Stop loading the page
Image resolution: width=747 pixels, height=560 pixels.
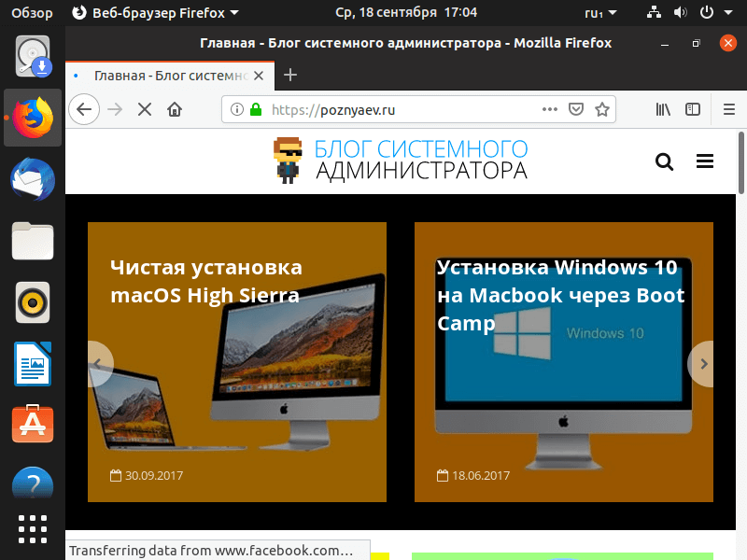(145, 109)
